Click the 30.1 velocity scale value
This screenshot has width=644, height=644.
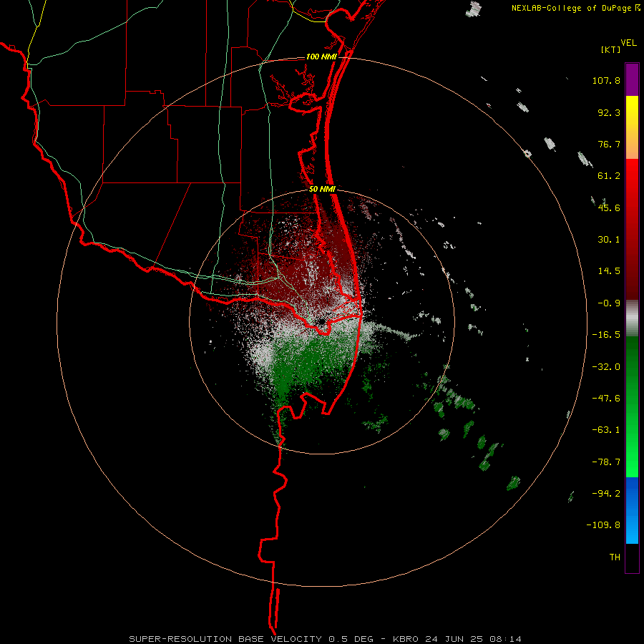609,240
